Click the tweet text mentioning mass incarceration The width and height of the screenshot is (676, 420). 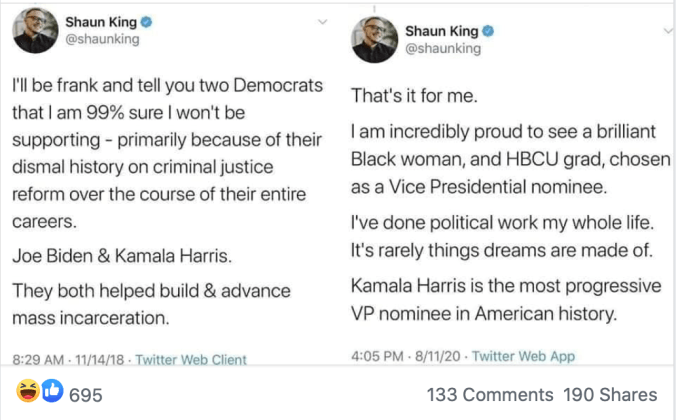(x=148, y=304)
